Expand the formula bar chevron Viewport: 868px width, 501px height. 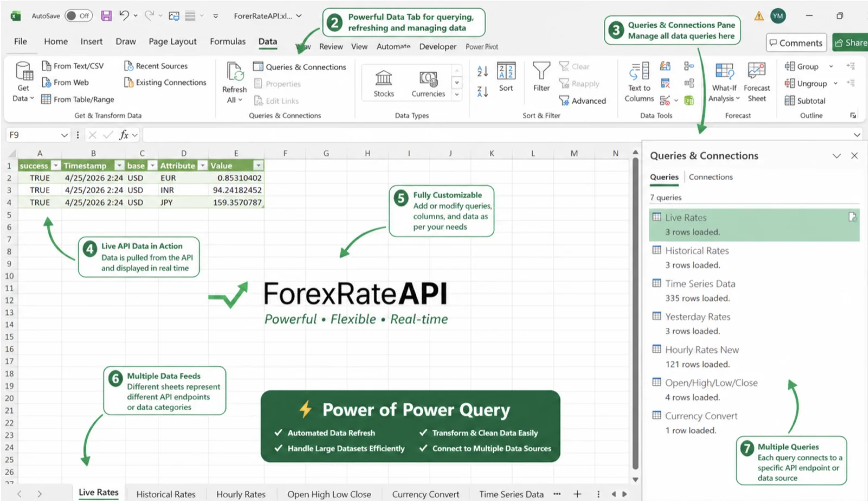point(857,135)
